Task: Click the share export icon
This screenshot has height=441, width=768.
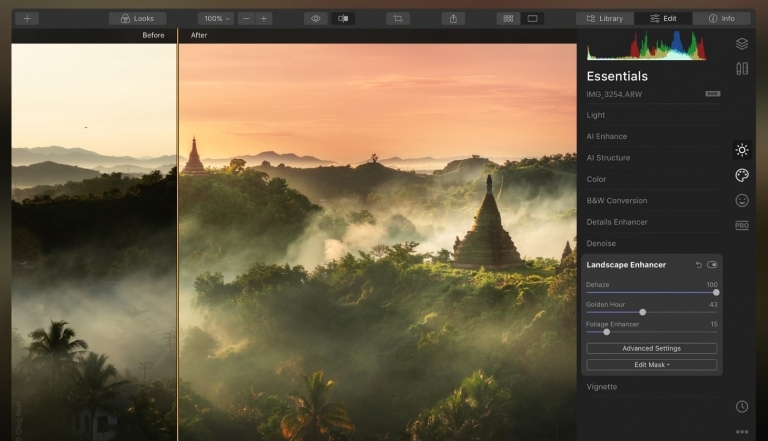Action: (x=453, y=18)
